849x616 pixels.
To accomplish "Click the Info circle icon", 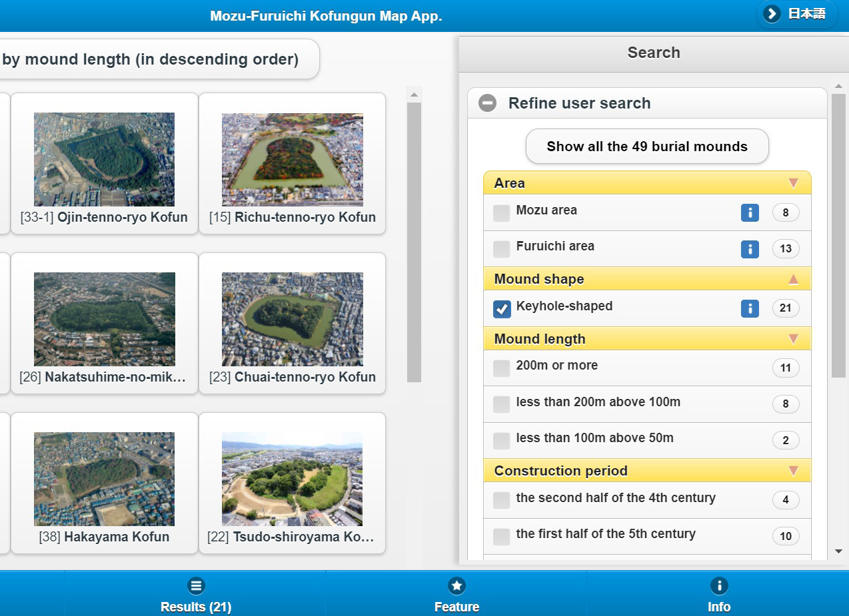I will click(719, 586).
